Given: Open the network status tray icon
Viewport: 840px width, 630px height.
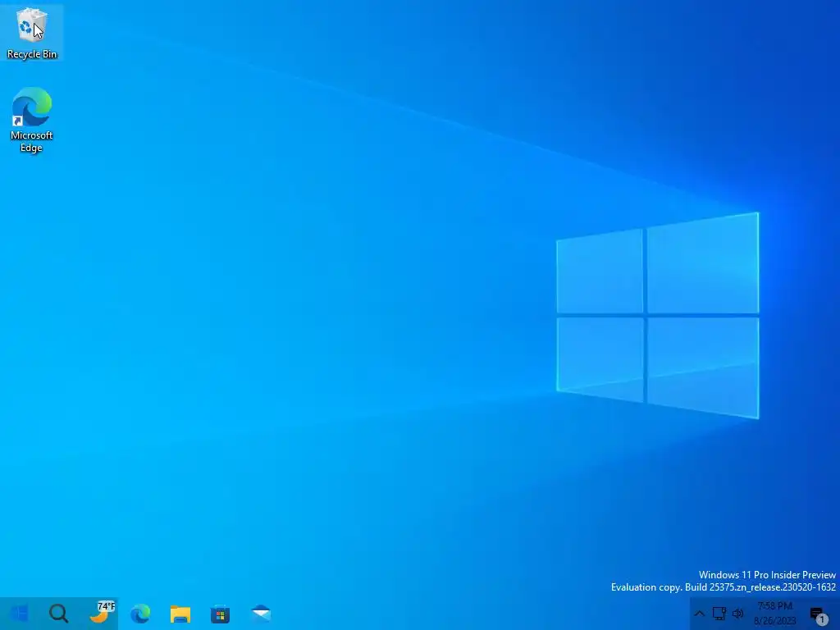Looking at the screenshot, I should pyautogui.click(x=719, y=614).
